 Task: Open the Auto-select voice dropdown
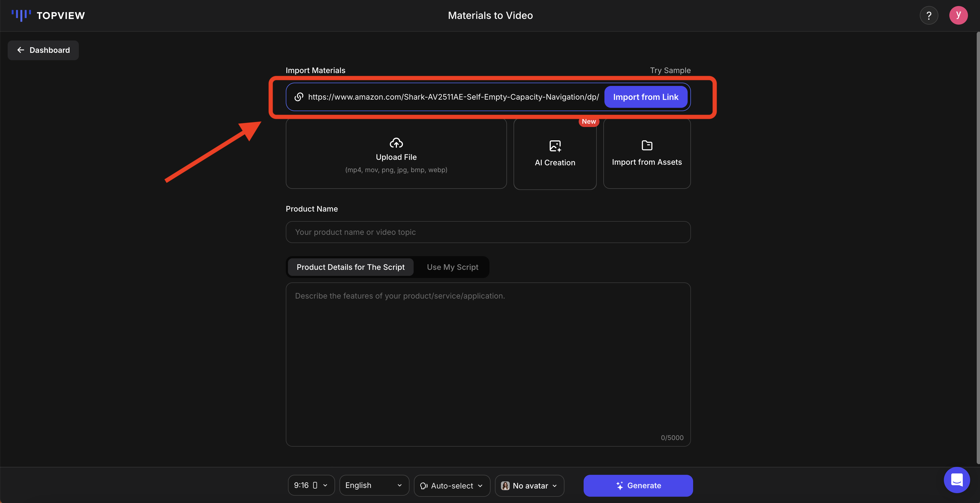pyautogui.click(x=452, y=485)
